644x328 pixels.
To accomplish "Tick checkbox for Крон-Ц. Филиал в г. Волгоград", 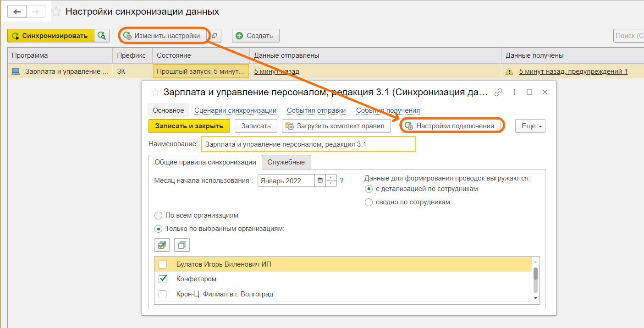I will pyautogui.click(x=162, y=294).
